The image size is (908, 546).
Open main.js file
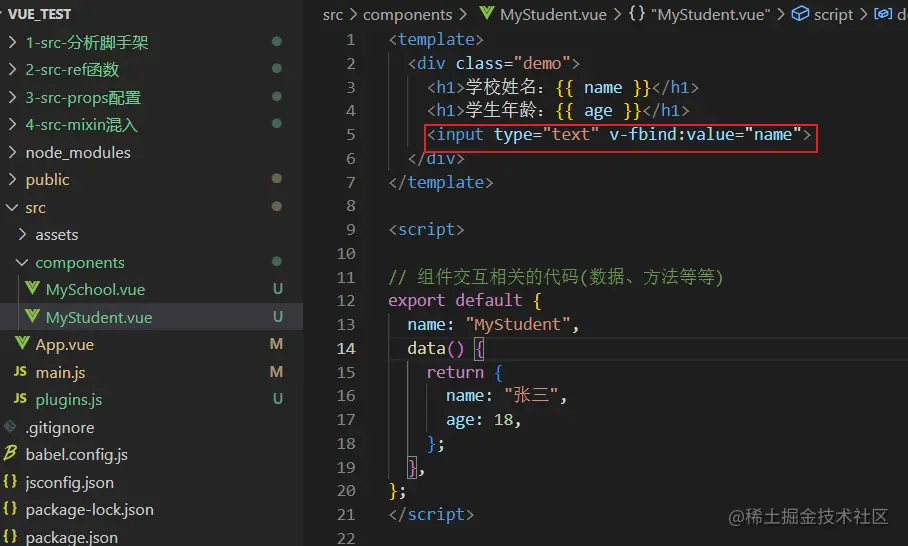tap(60, 372)
